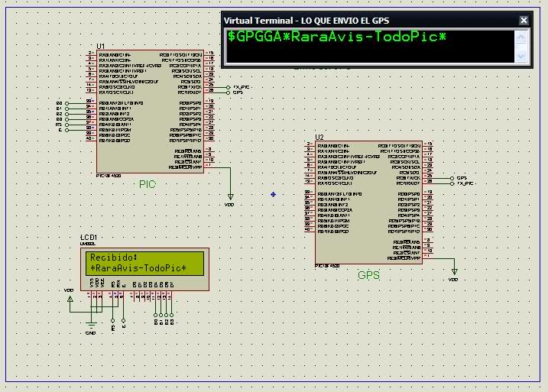Click the LM032L part label under LCD1
Image resolution: width=548 pixels, height=392 pixels.
click(x=88, y=244)
